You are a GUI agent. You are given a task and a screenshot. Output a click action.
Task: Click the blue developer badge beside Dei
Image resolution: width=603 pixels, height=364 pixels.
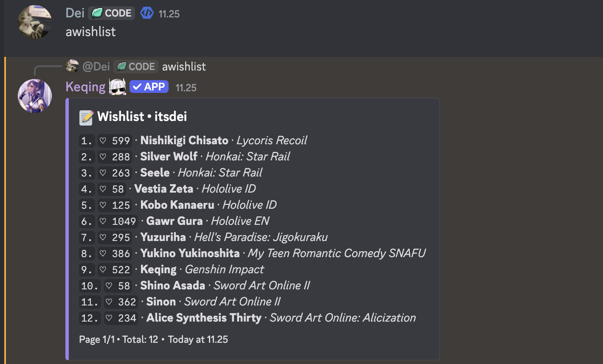point(147,13)
